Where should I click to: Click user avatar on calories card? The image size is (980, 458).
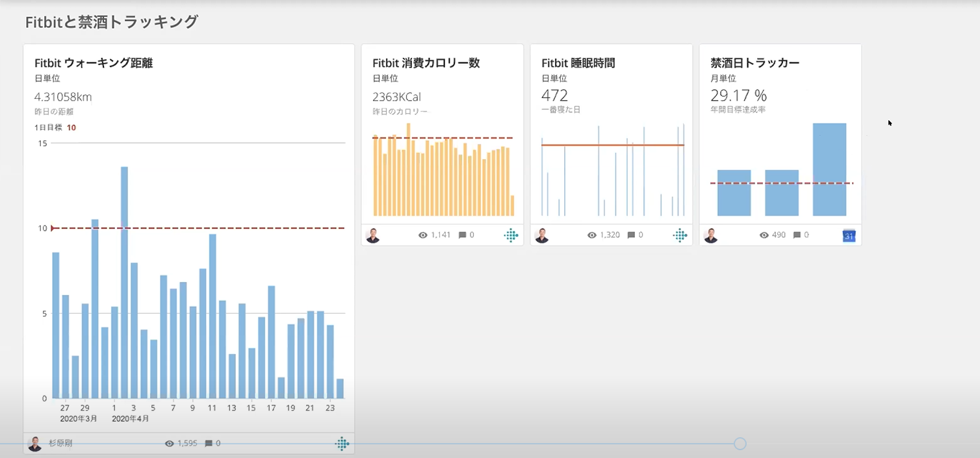(372, 235)
